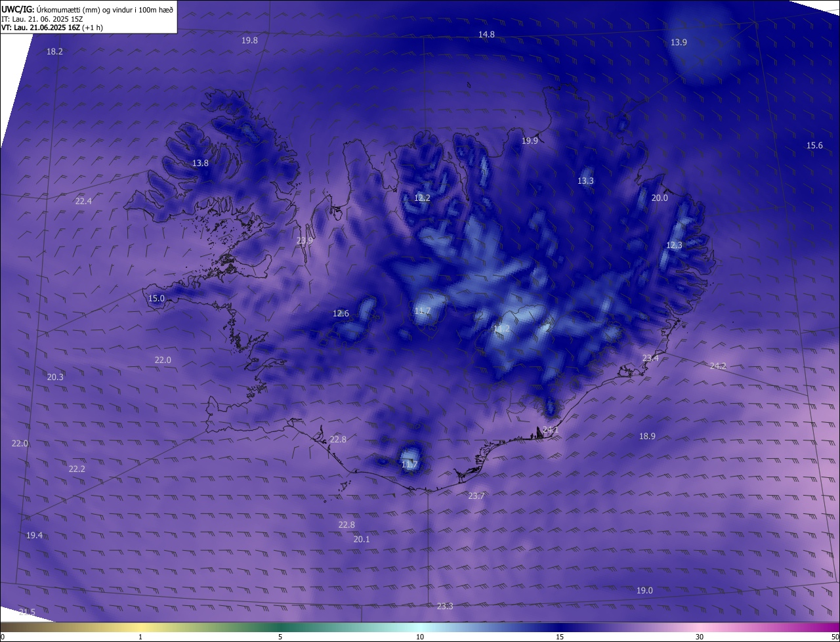Click the 12.3 value label
This screenshot has width=840, height=642.
pos(675,245)
